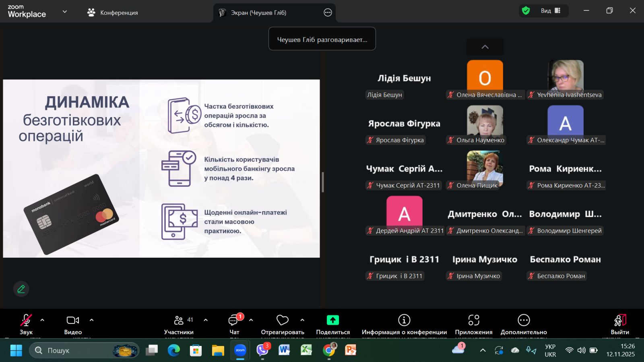The width and height of the screenshot is (644, 362).
Task: Expand audio settings arrow next to Звук
Action: coord(42,320)
